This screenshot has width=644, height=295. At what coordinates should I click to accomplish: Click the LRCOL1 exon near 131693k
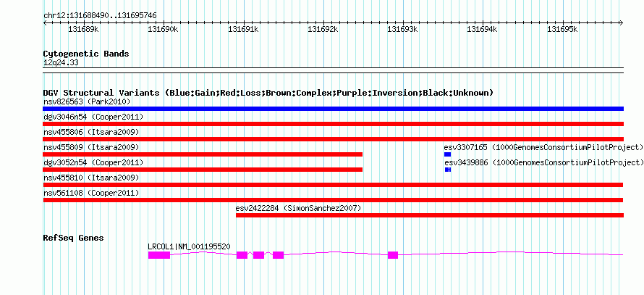pos(393,255)
